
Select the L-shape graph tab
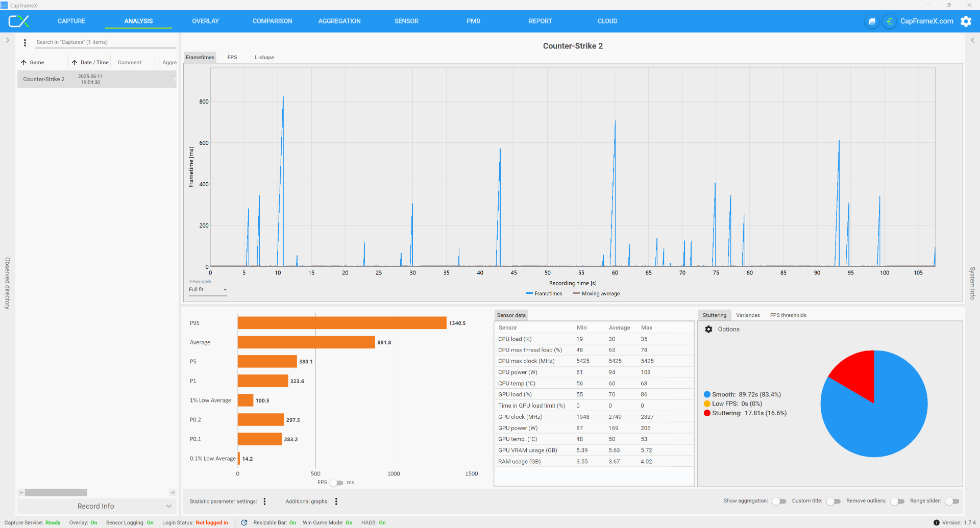264,57
